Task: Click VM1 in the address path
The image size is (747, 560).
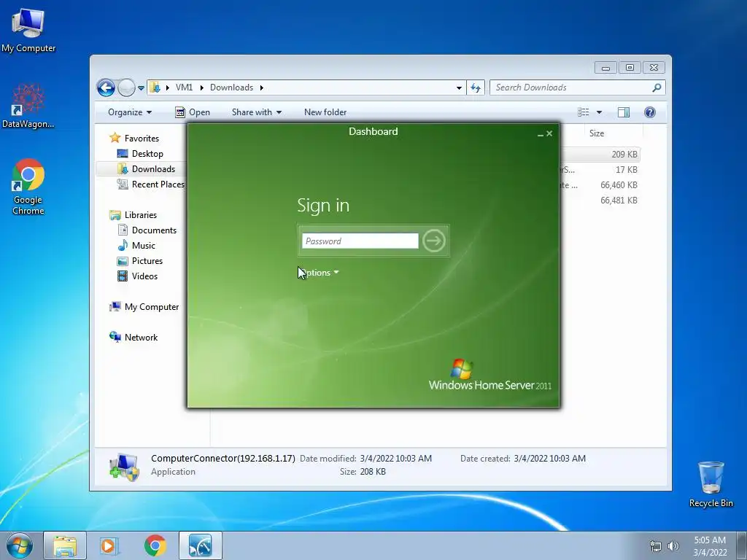Action: [x=184, y=87]
